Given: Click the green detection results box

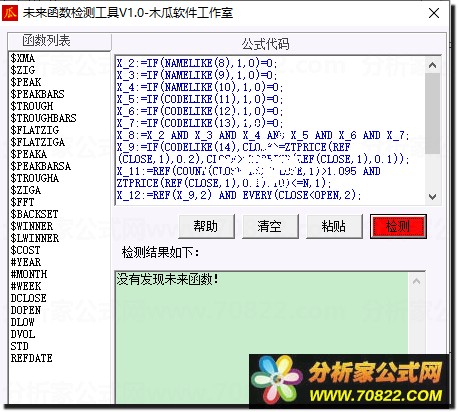Looking at the screenshot, I should tap(262, 337).
